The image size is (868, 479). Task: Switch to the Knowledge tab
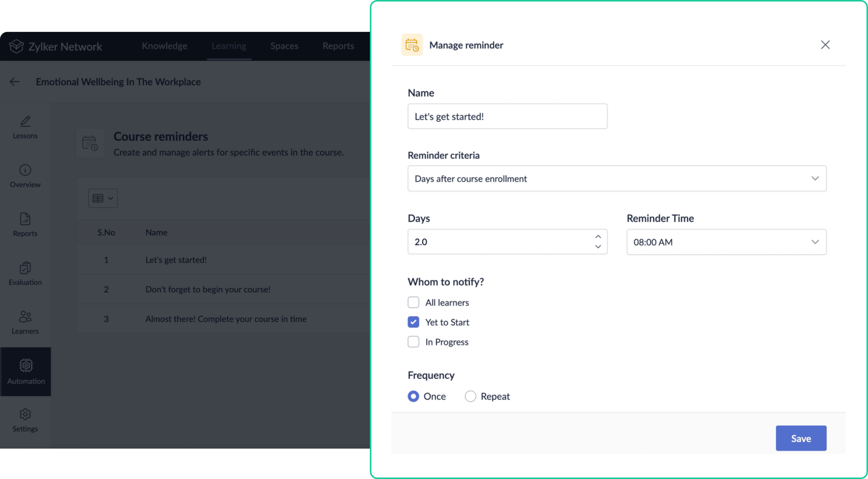(165, 46)
